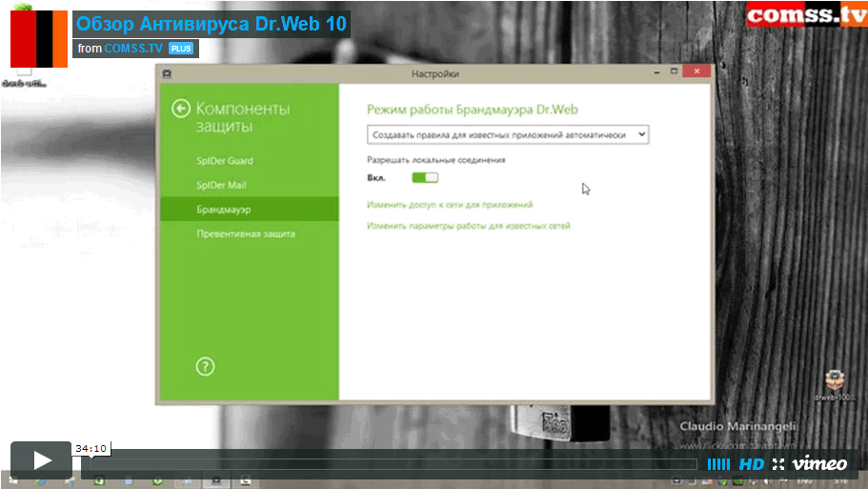Open drweb installer desktop icon
This screenshot has height=489, width=868.
click(834, 383)
